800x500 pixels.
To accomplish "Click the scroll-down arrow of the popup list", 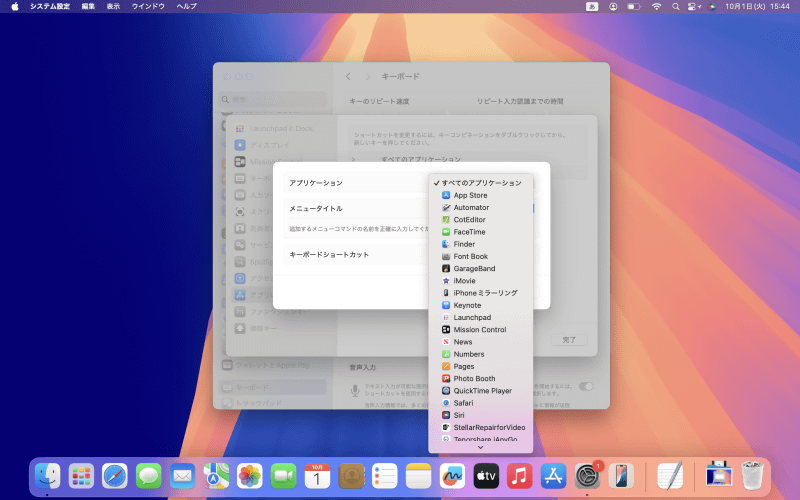I will coord(480,447).
